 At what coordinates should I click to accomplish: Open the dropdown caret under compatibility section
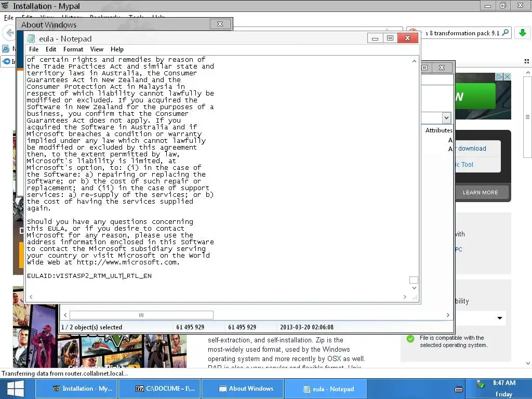500,318
